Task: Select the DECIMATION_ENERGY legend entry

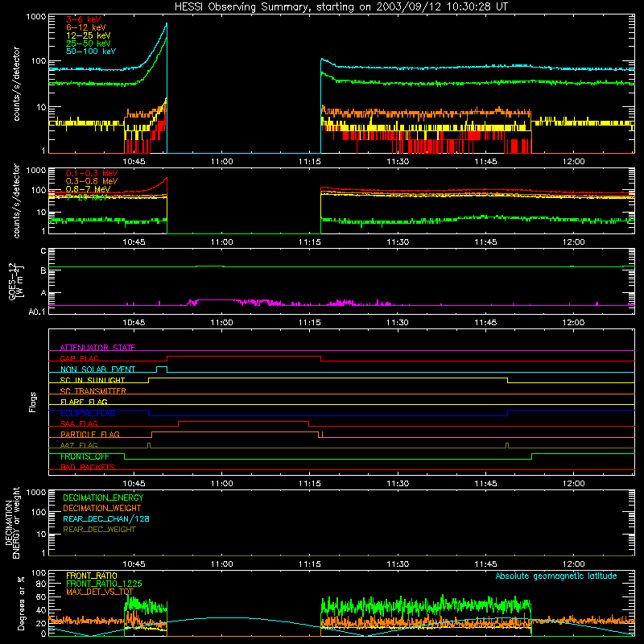Action: coord(103,497)
